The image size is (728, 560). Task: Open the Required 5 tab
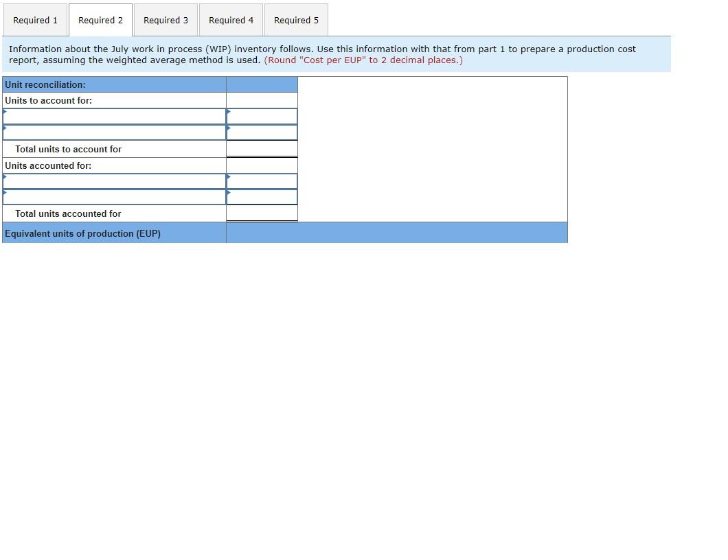click(296, 20)
